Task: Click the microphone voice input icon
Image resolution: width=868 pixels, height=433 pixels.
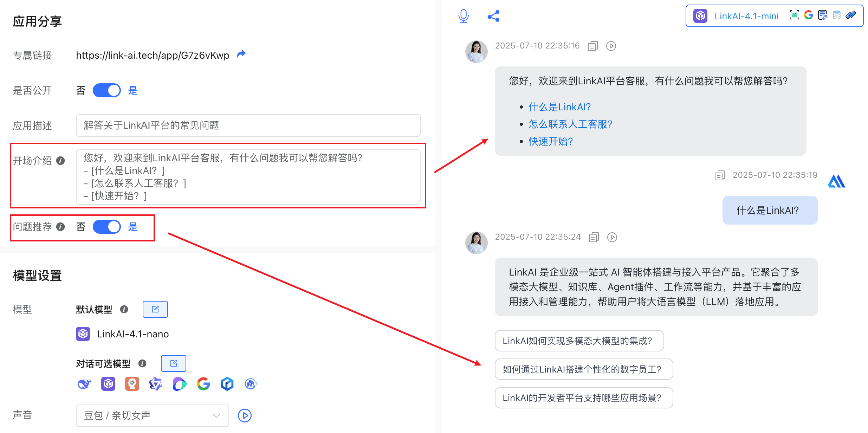Action: [x=464, y=16]
